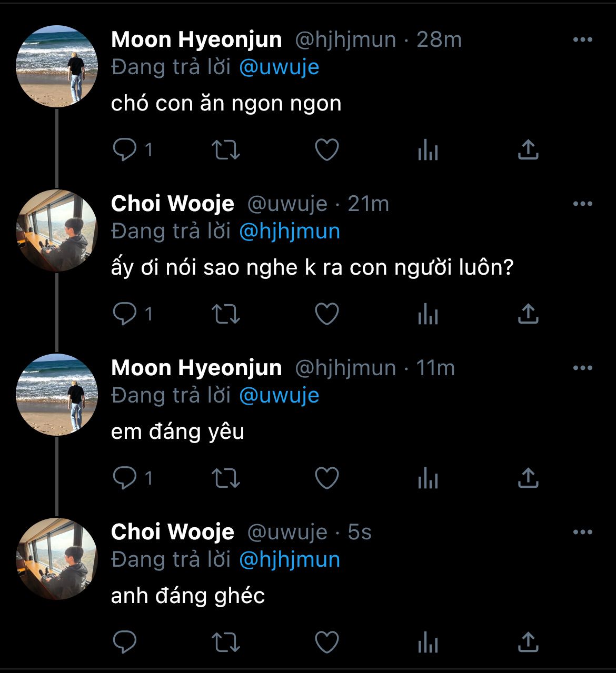Screen dimensions: 616x673
Task: View analytics for "chó con ăn ngon ngon" tweet
Action: [x=428, y=152]
